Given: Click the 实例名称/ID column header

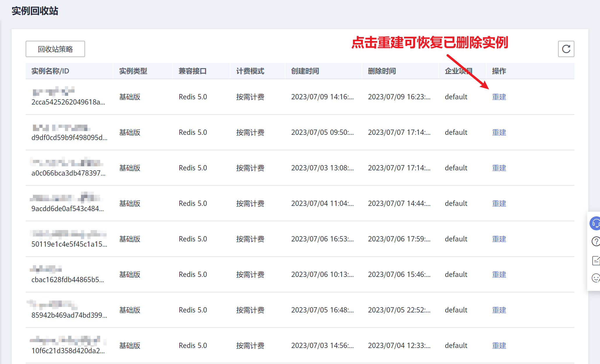Looking at the screenshot, I should coord(50,71).
